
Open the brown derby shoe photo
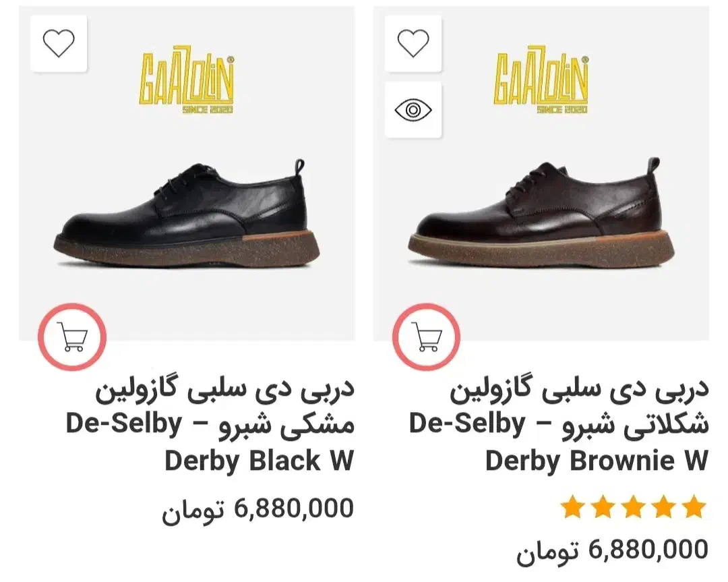coord(542,214)
